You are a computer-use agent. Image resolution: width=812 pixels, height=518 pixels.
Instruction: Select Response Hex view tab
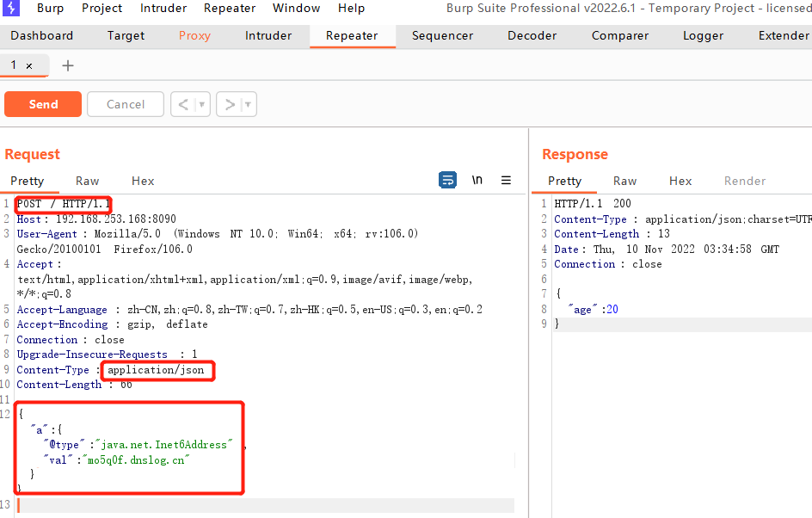coord(680,182)
